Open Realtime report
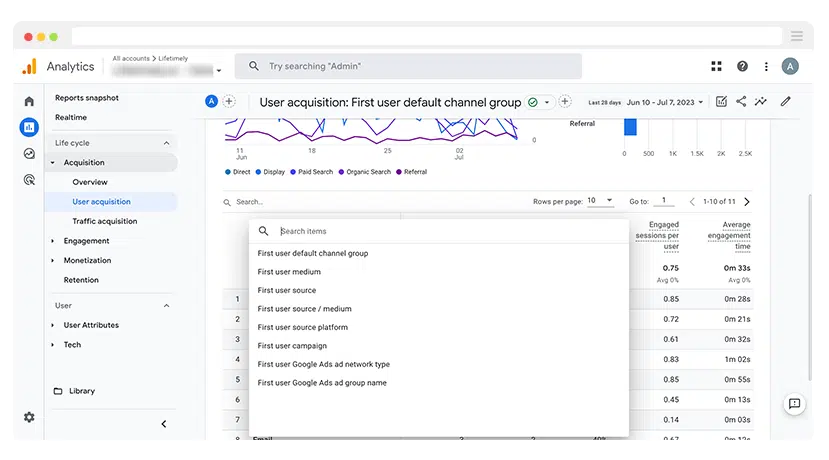This screenshot has width=829, height=460. click(x=71, y=117)
